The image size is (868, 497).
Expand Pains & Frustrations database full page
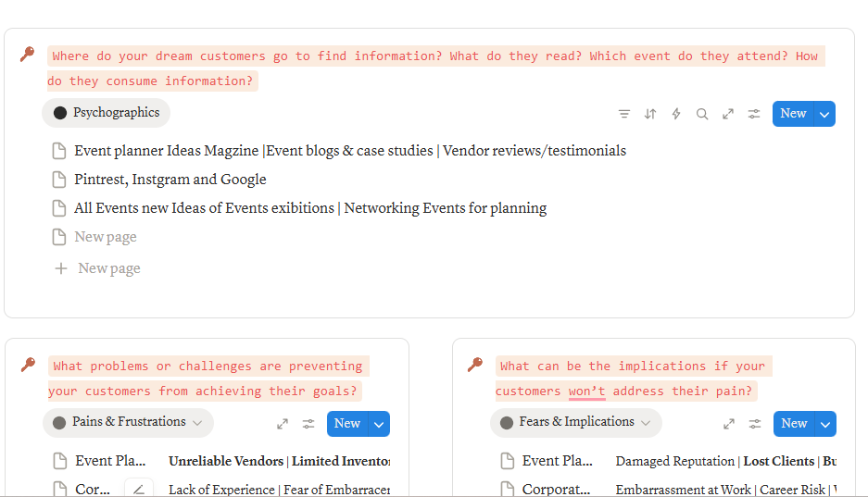click(283, 424)
